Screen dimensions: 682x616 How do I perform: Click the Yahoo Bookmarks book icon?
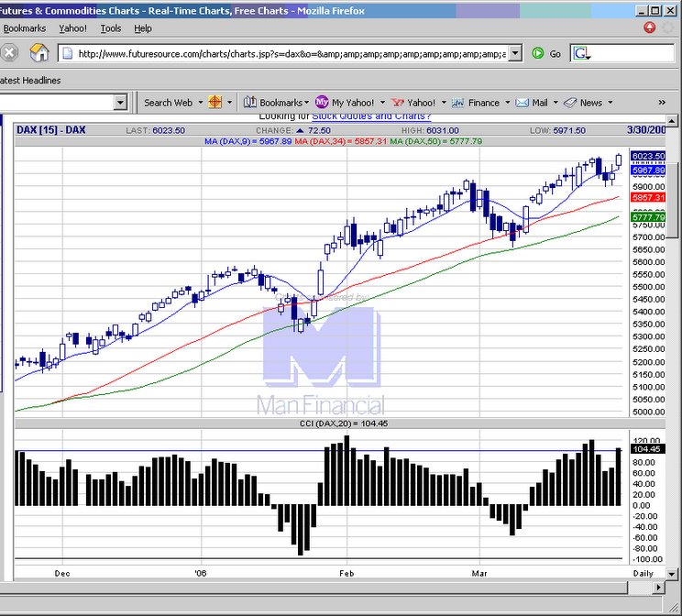coord(249,103)
